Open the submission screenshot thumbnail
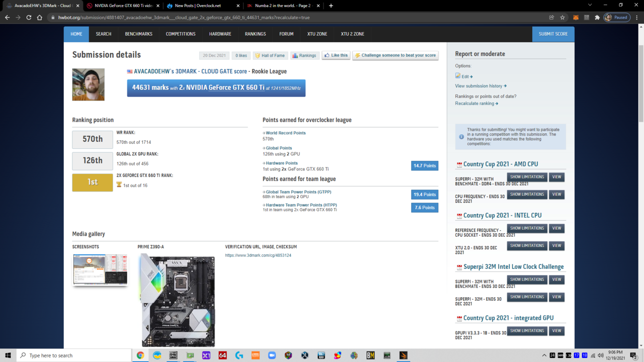The image size is (644, 362). tap(100, 269)
